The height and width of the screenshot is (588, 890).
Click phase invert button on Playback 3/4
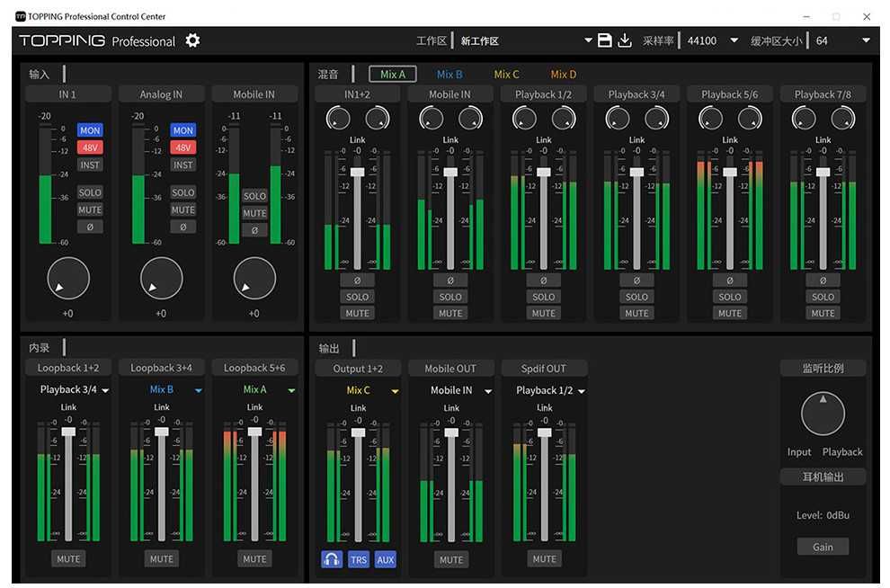point(636,280)
